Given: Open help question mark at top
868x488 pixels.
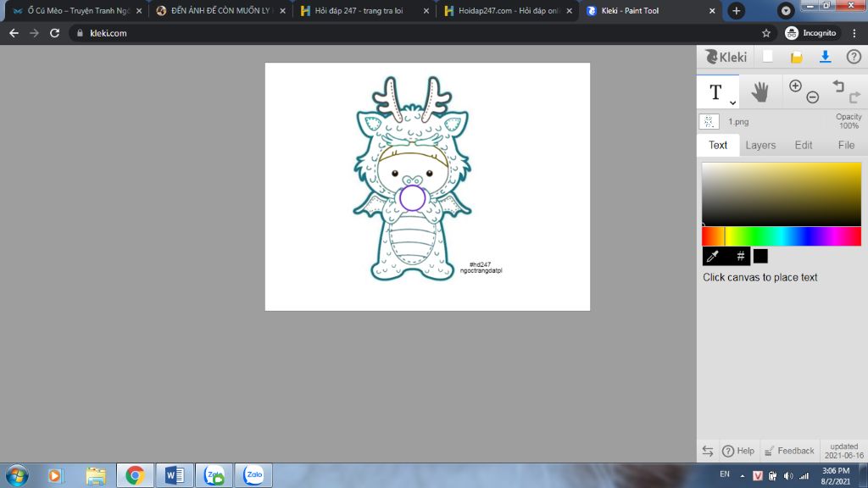Looking at the screenshot, I should coord(854,57).
